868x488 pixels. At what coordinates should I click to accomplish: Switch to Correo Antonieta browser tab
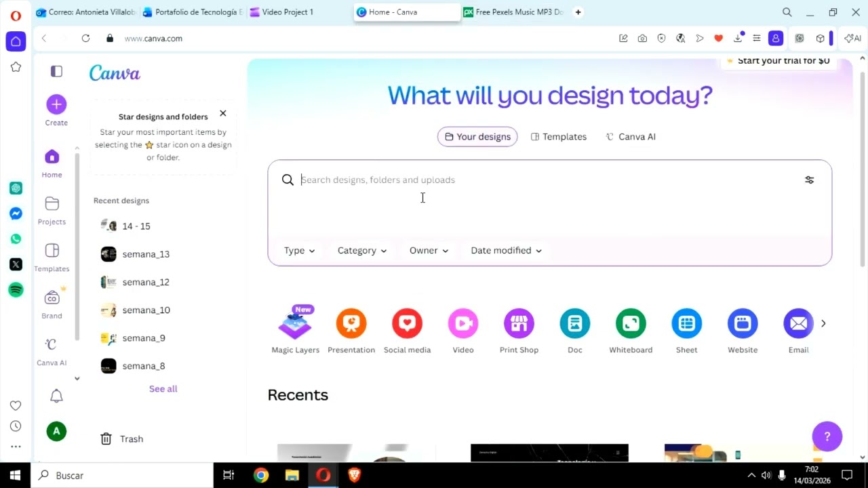[x=86, y=12]
